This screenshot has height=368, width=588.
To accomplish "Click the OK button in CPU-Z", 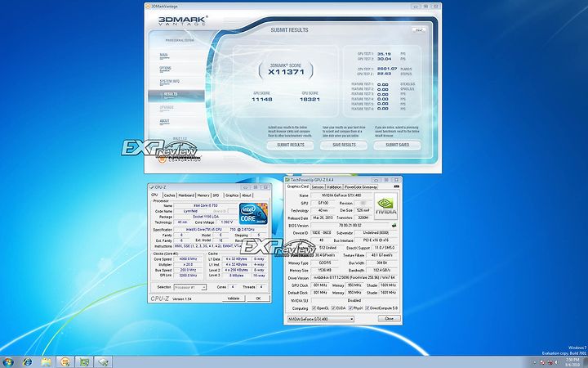I will (258, 298).
